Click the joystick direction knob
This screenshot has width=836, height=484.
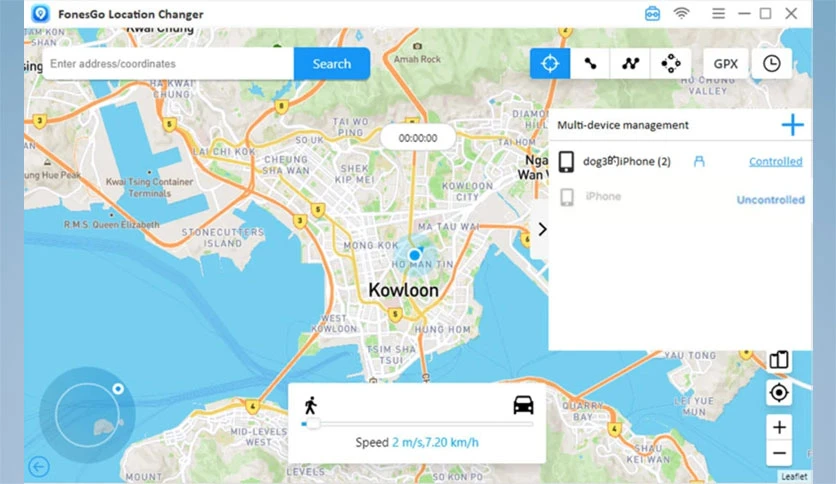click(x=118, y=389)
